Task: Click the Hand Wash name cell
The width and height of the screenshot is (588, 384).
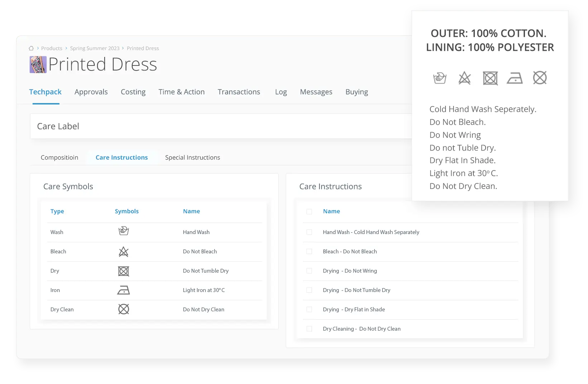Action: click(x=196, y=232)
